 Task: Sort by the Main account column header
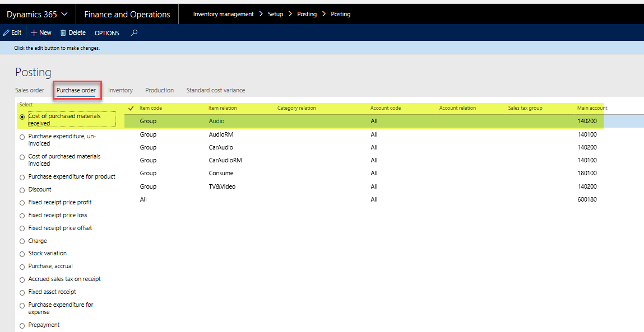pos(592,108)
